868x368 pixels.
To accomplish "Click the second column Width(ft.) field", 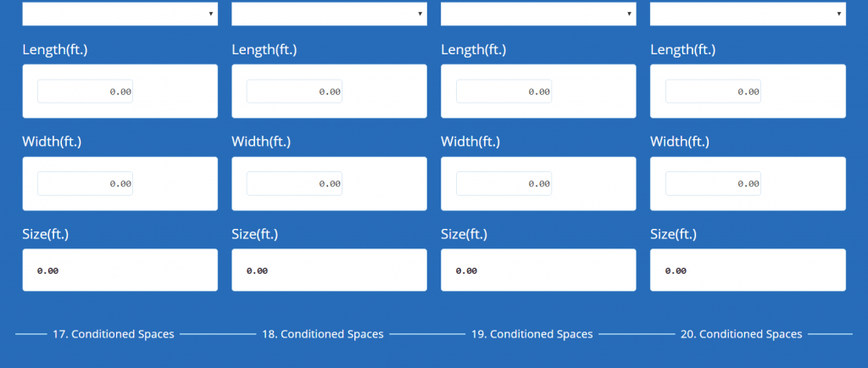I will point(294,183).
